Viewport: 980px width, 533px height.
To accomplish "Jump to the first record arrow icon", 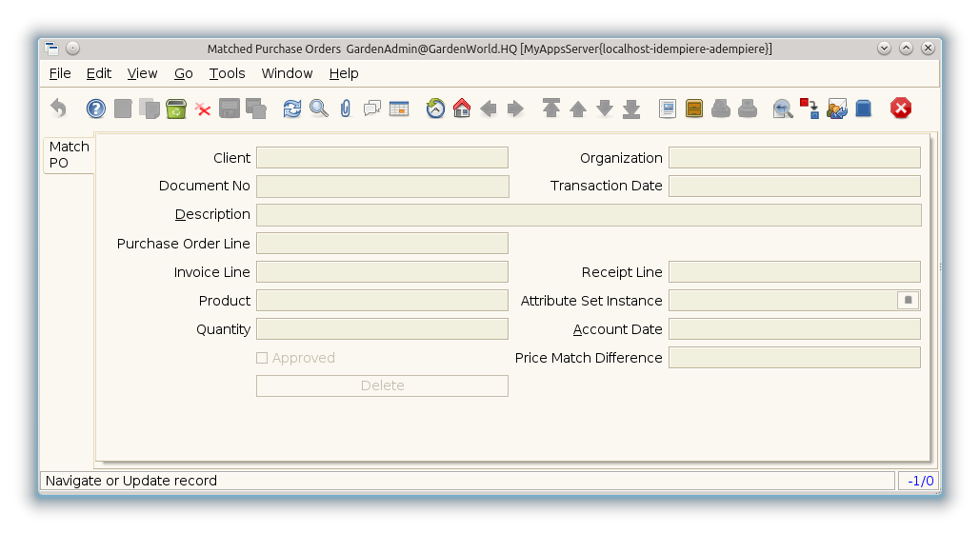I will [x=551, y=109].
